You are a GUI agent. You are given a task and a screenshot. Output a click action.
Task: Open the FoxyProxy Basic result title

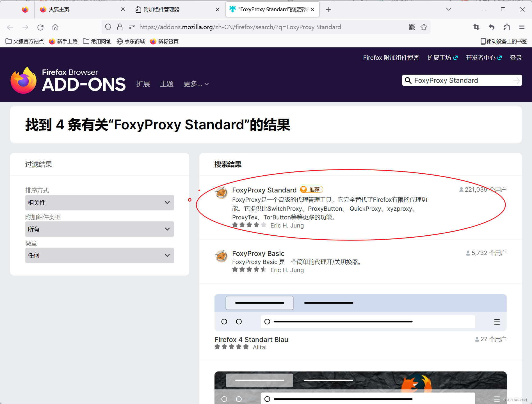point(258,254)
